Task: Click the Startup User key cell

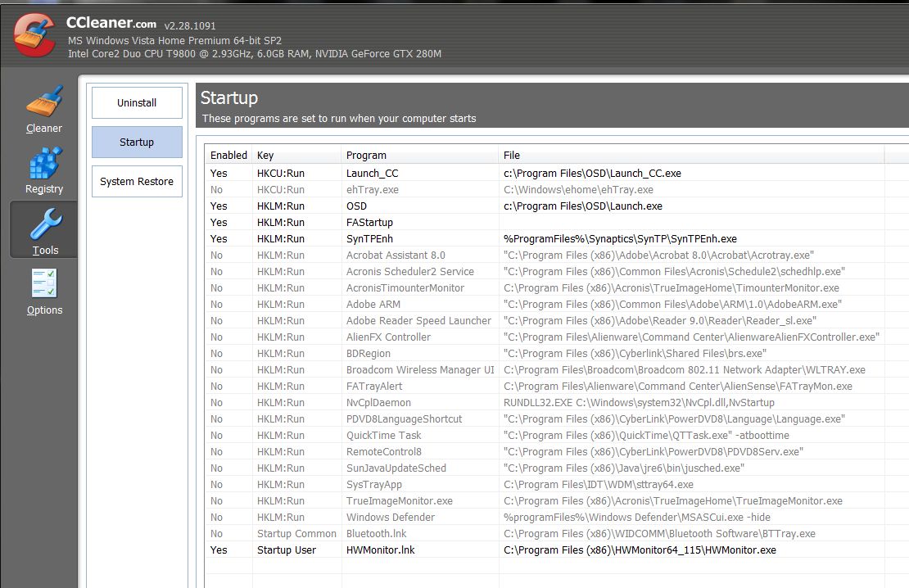Action: (287, 550)
